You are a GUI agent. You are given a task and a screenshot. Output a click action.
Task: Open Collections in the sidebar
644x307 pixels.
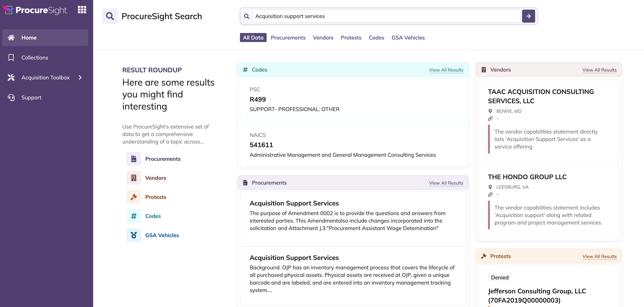click(x=45, y=58)
